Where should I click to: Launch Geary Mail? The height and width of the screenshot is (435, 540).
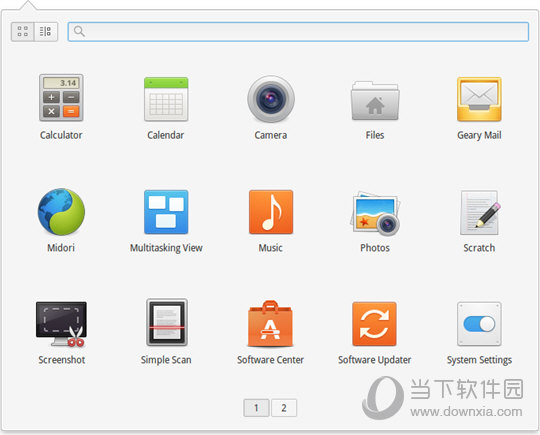click(479, 99)
